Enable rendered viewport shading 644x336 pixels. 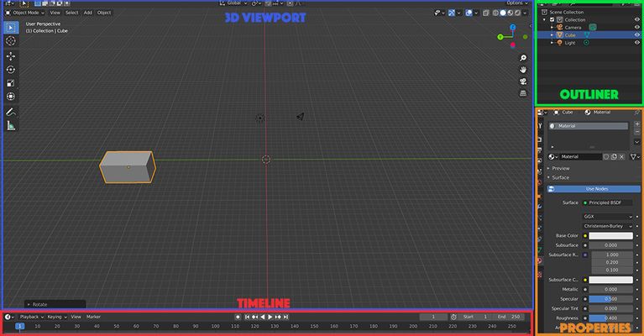518,13
